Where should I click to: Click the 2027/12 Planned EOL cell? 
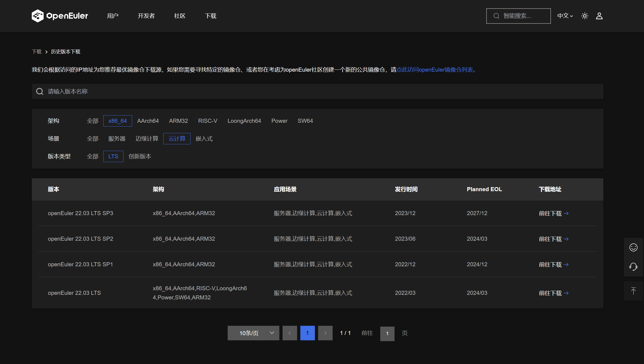(477, 213)
